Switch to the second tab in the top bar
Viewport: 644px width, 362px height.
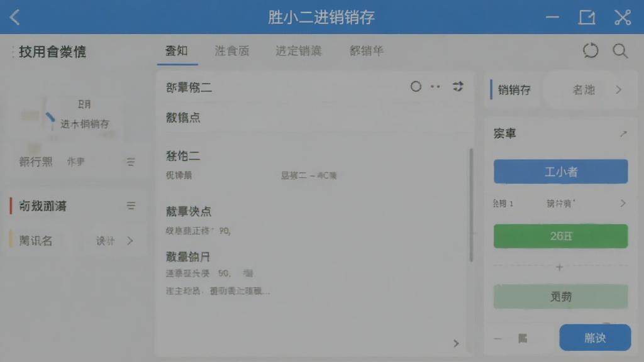point(232,51)
